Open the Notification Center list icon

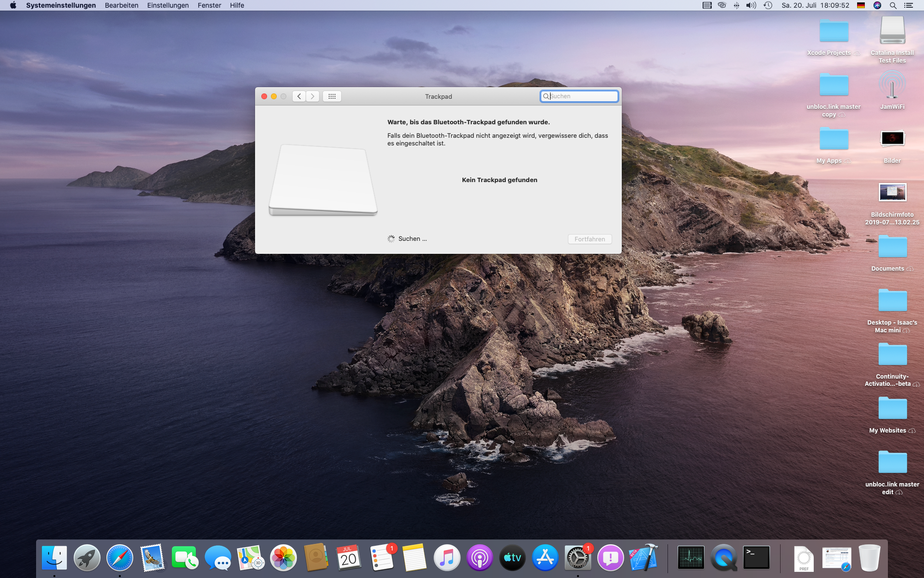click(x=909, y=5)
